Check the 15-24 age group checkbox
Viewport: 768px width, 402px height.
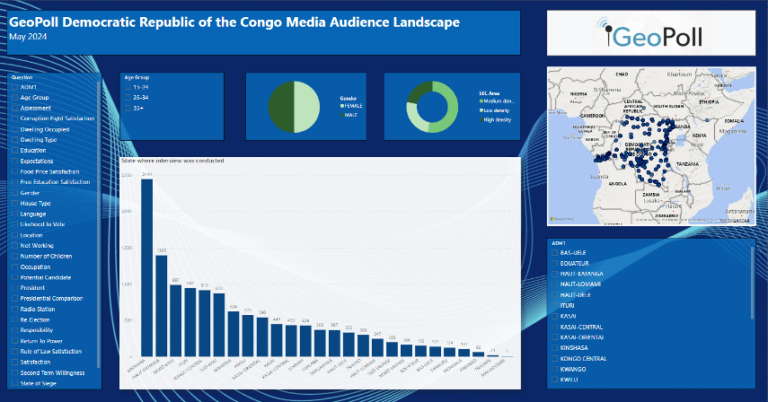pos(127,87)
